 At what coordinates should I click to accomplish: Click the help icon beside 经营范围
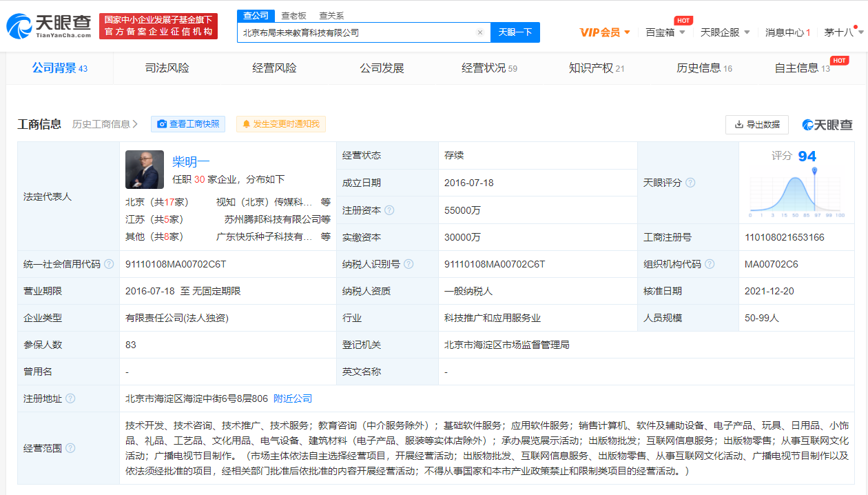pos(70,448)
